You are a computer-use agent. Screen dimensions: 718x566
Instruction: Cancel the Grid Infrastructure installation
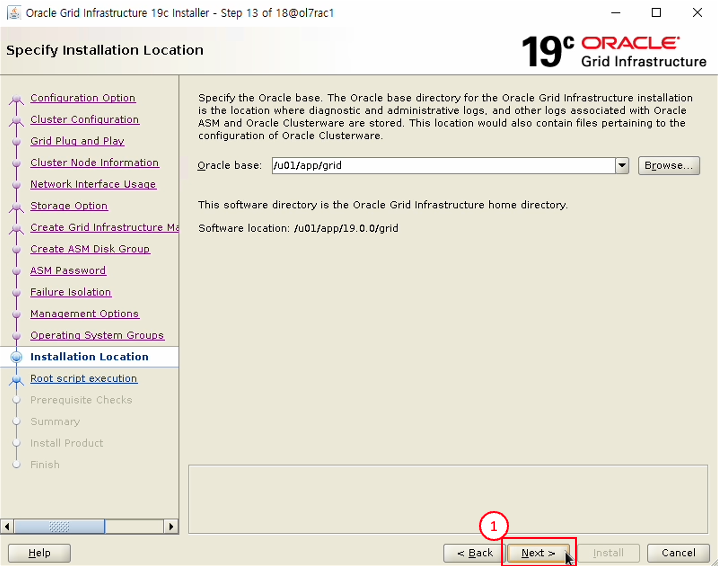[678, 553]
